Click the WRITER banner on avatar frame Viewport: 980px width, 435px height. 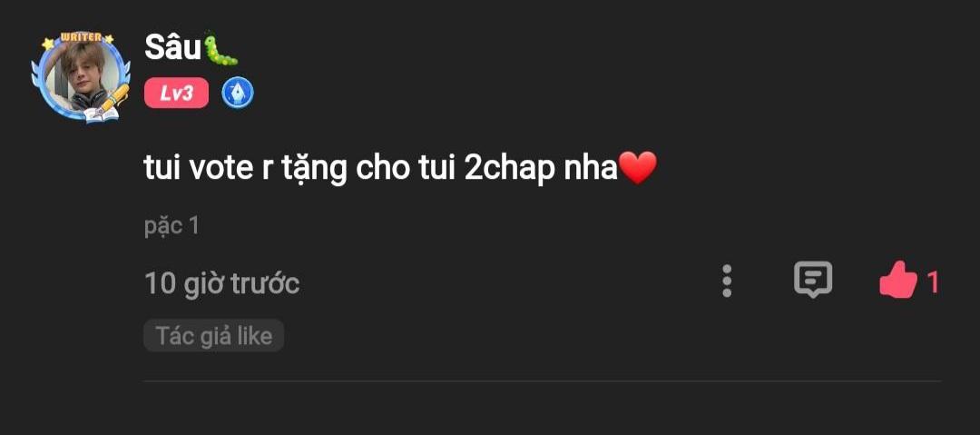coord(82,38)
